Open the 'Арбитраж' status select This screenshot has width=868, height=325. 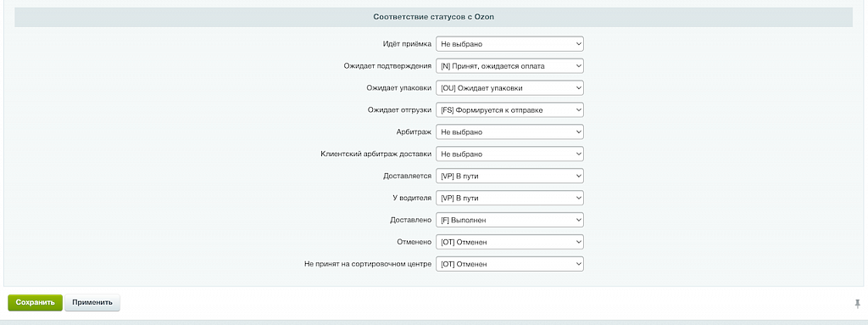coord(509,132)
